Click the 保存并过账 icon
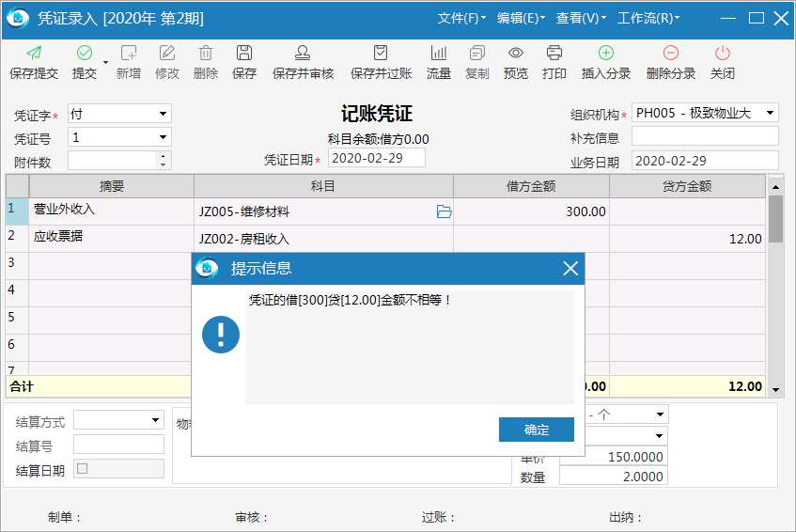 coord(381,53)
